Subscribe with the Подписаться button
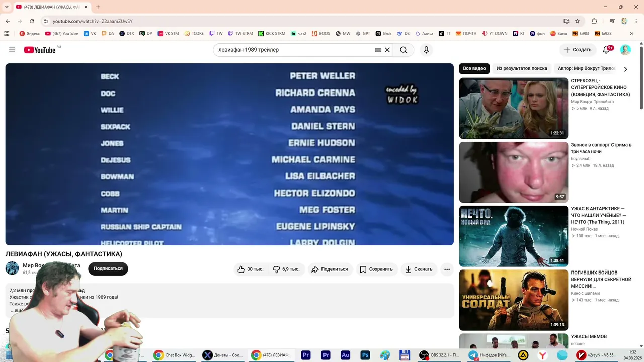The height and width of the screenshot is (362, 644). point(108,269)
